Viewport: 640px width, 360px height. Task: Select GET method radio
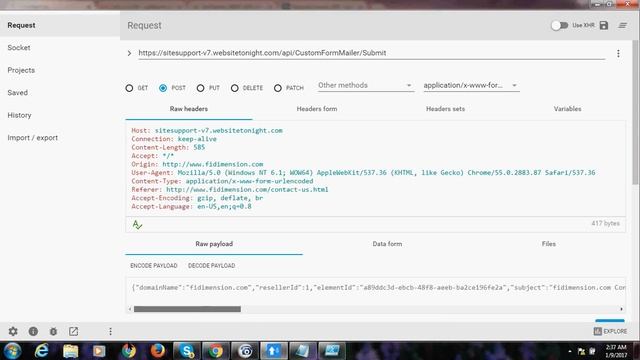[129, 88]
